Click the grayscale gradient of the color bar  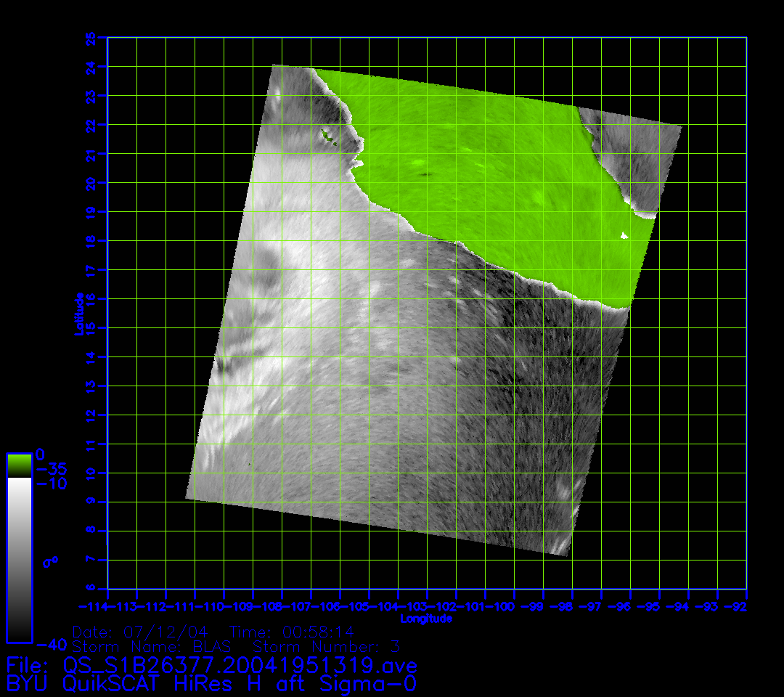tap(19, 559)
